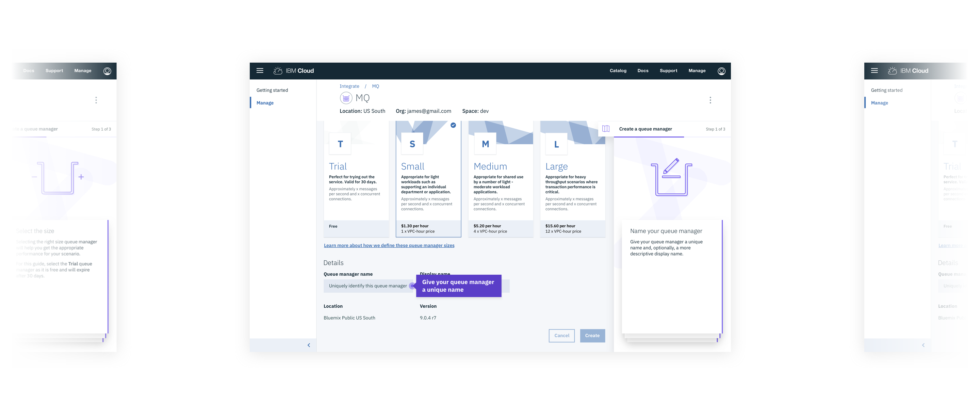Click the MQ breadcrumb link
Image resolution: width=980 pixels, height=420 pixels.
coord(375,86)
